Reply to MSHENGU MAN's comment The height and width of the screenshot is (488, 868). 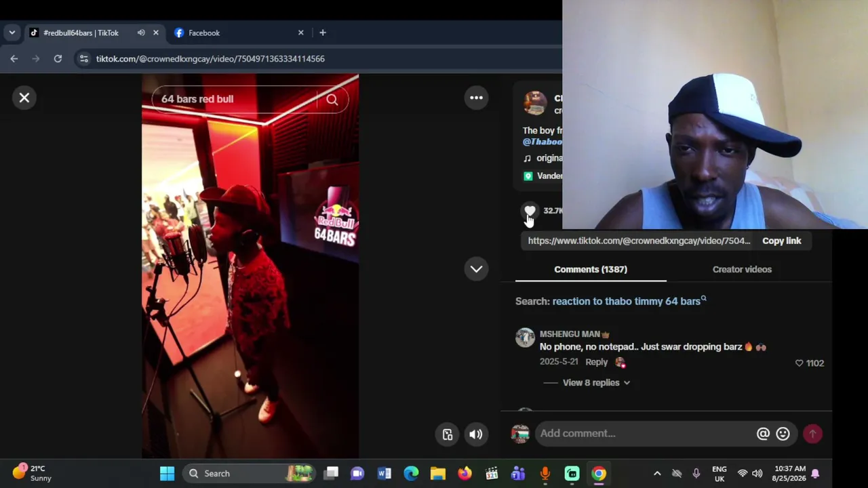(x=597, y=362)
